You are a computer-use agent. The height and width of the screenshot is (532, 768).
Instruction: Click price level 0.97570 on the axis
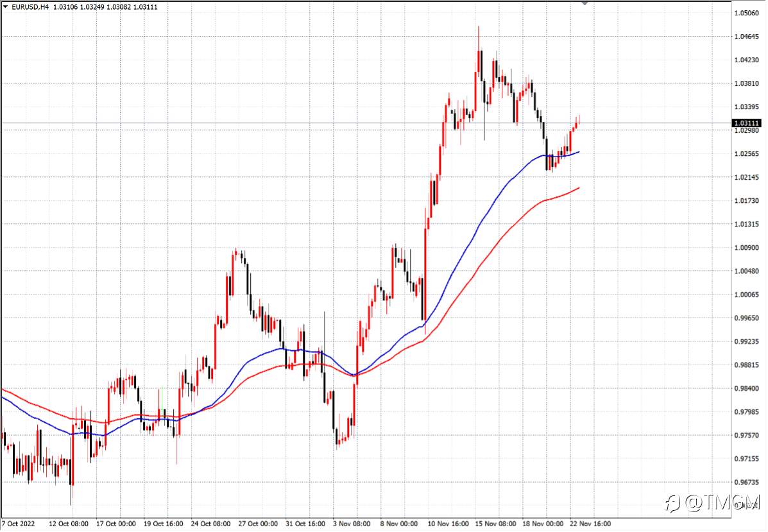[746, 436]
